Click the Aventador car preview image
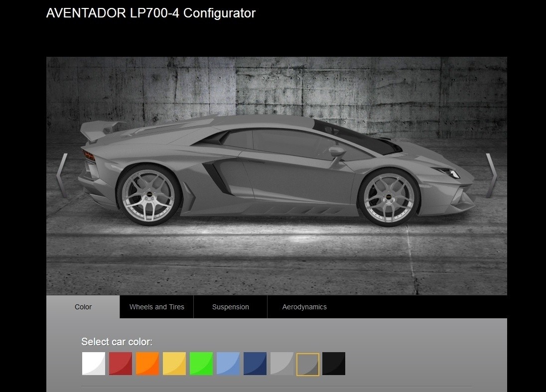 [276, 176]
